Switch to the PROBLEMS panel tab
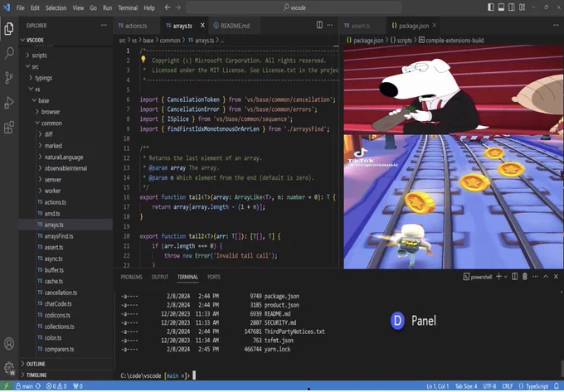The image size is (564, 392). [x=131, y=277]
